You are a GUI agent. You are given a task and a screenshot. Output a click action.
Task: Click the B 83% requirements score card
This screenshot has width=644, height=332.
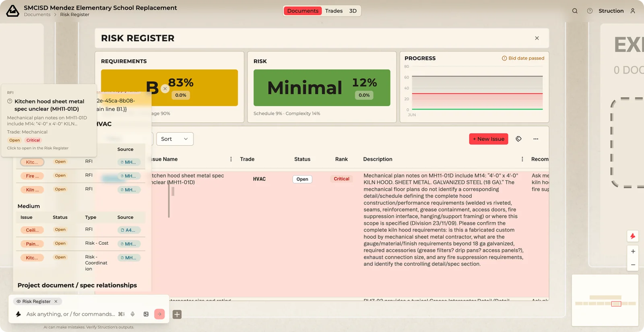tap(169, 88)
